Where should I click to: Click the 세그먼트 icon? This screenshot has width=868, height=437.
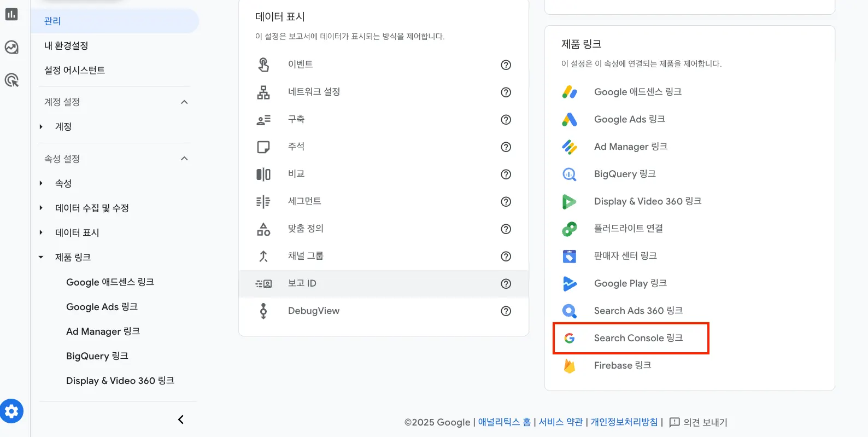(x=263, y=201)
